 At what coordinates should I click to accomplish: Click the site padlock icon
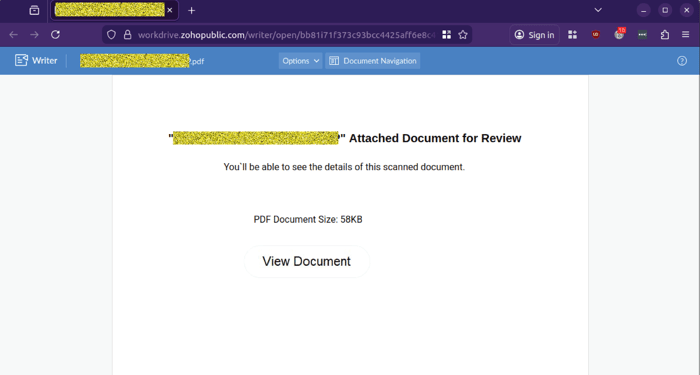[x=128, y=35]
